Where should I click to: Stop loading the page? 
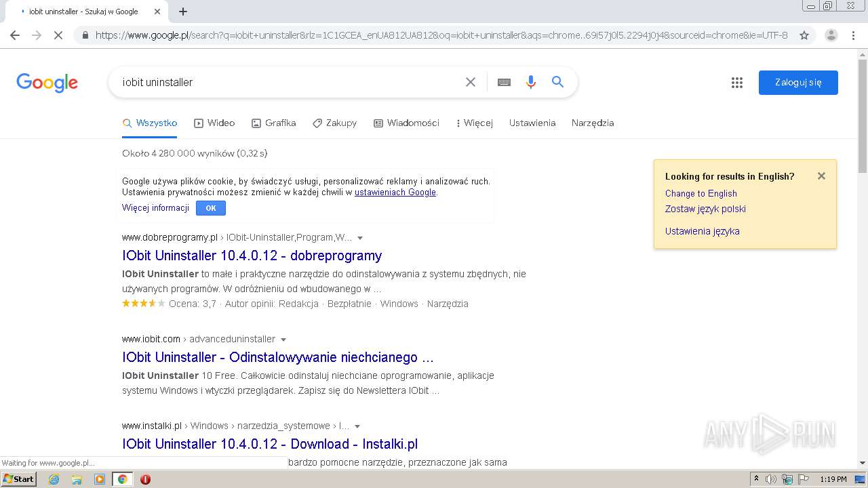point(58,35)
